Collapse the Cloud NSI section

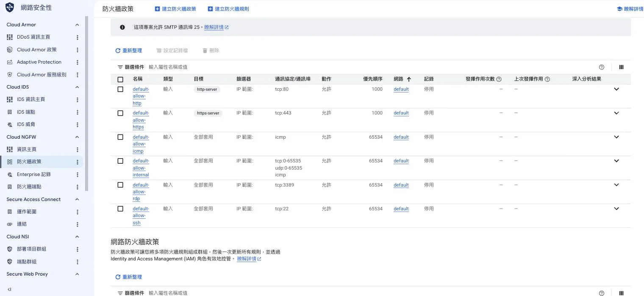coord(77,237)
